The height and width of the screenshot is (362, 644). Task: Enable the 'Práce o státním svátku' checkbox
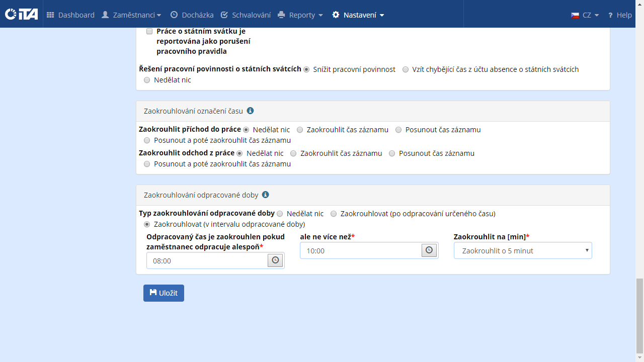pyautogui.click(x=149, y=31)
